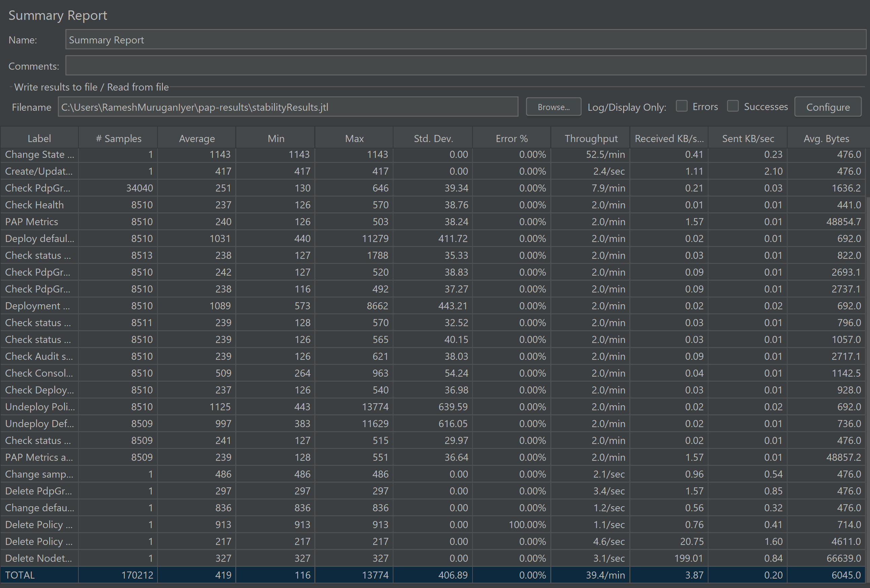The image size is (870, 588).
Task: Click the 13774 max cell in TOTAL row
Action: coord(354,575)
